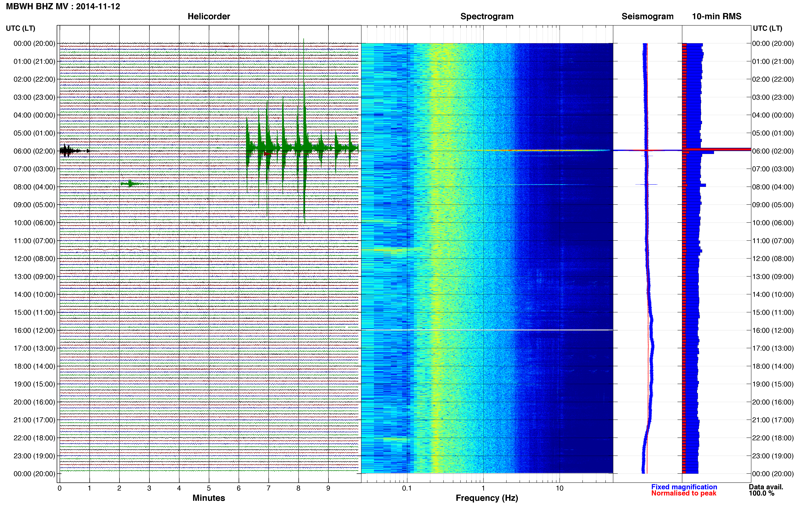Viewport: 812px width, 508px height.
Task: Click the Fixed magnification legend text
Action: point(684,487)
